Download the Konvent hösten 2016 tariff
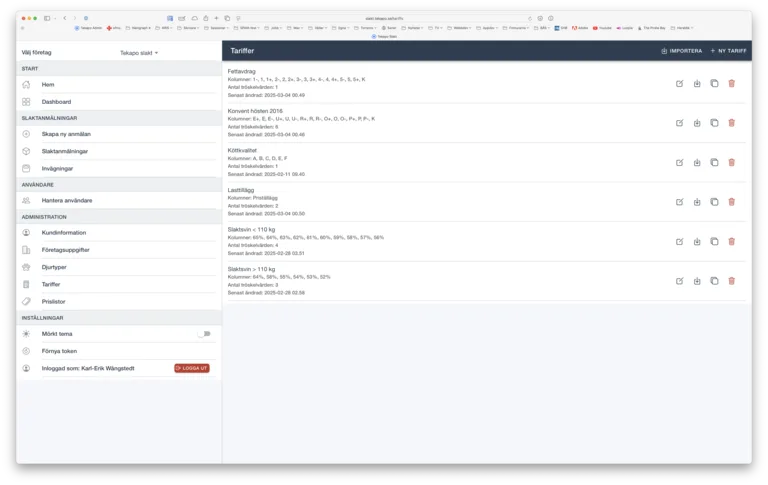The height and width of the screenshot is (485, 768). pyautogui.click(x=697, y=123)
